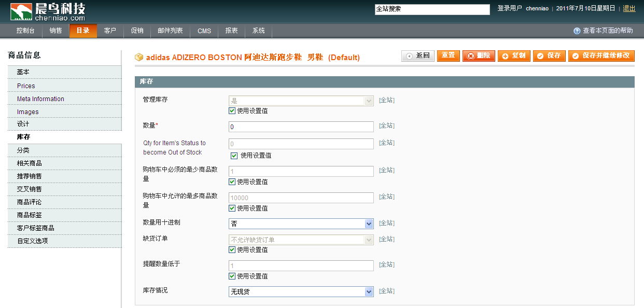Select the 分类 tab in sidebar
The height and width of the screenshot is (308, 644).
click(x=65, y=150)
